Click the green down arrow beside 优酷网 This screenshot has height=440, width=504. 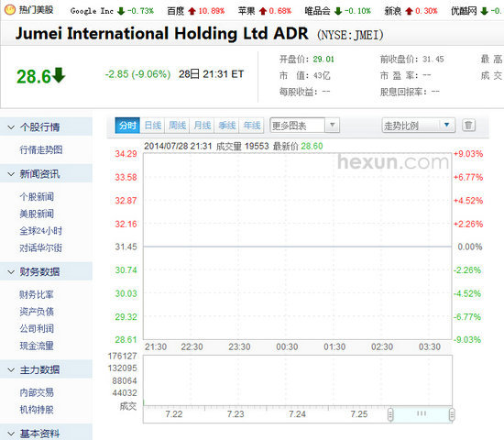(x=484, y=11)
